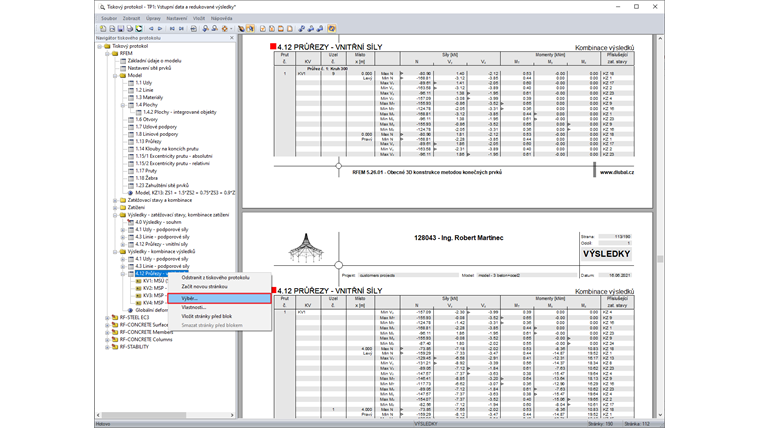Screen dimensions: 760x428
Task: Select the 1.18 Žebra tree item
Action: 146,178
